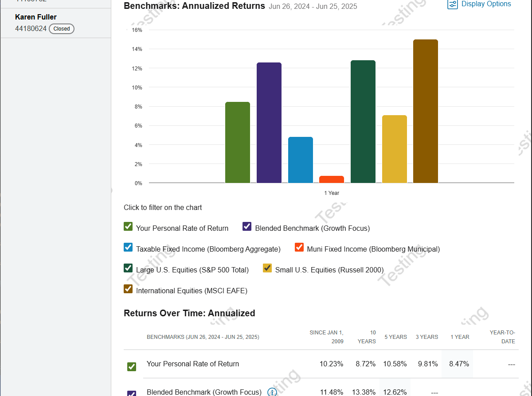Toggle Blended Benchmark (Growth Focus) chart filter
532x396 pixels.
(x=247, y=227)
